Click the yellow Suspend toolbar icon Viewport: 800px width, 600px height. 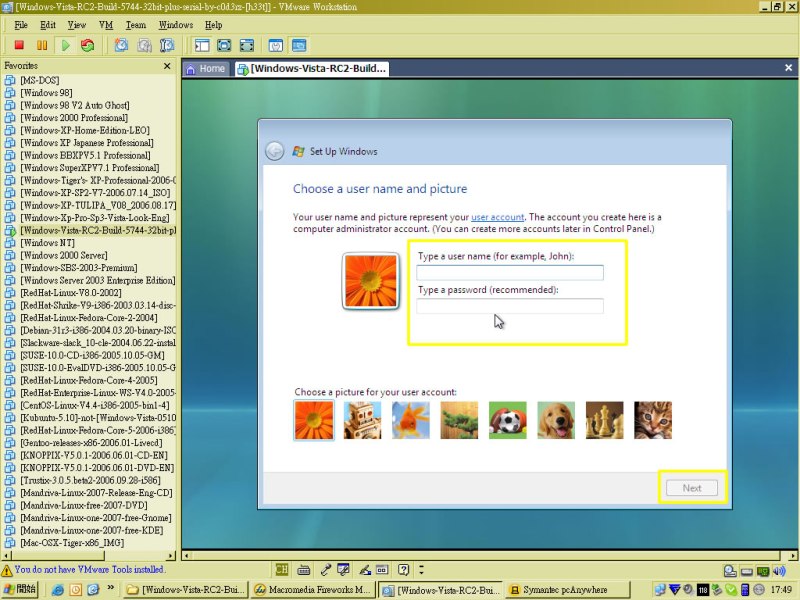[x=42, y=45]
